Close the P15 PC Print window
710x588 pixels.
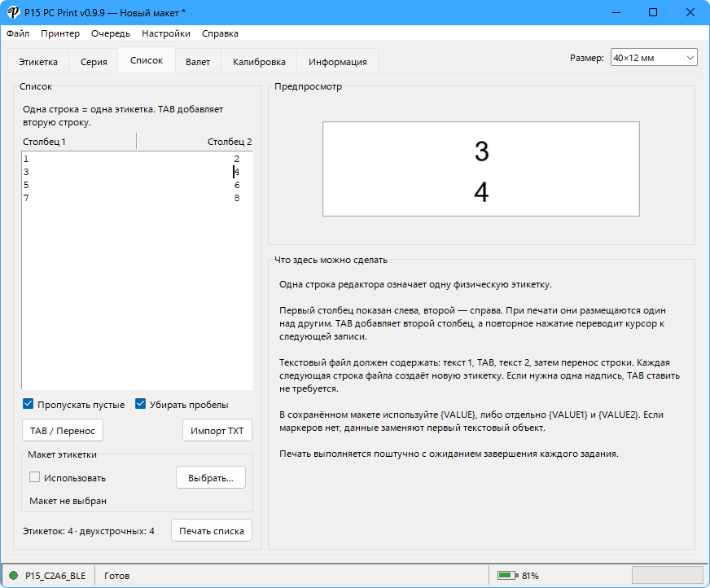click(x=690, y=12)
